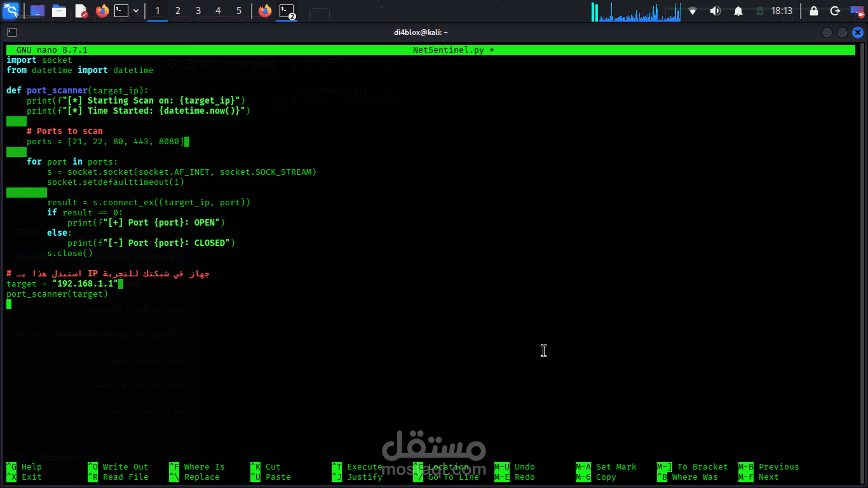Minimize the di4blox@kali terminal window
The image size is (868, 488).
tap(827, 32)
